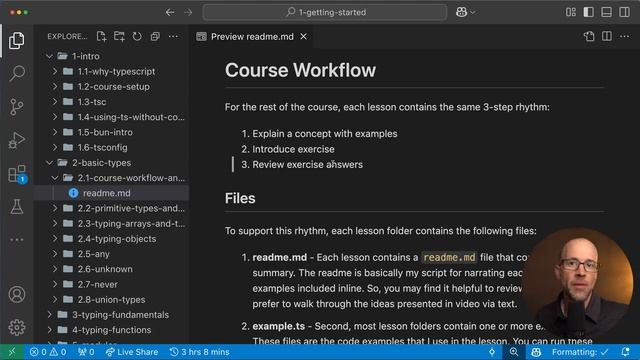This screenshot has width=640, height=360.
Task: Open notifications bell
Action: click(x=625, y=352)
